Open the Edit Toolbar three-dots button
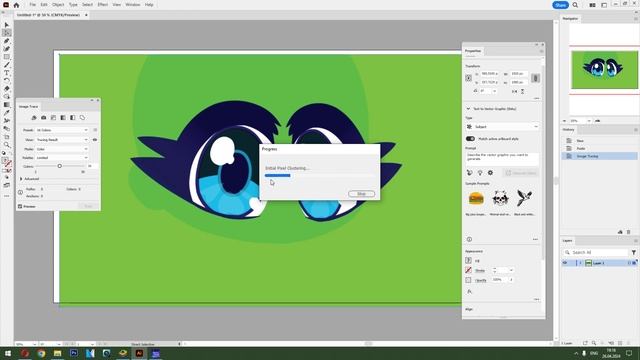 [x=7, y=196]
